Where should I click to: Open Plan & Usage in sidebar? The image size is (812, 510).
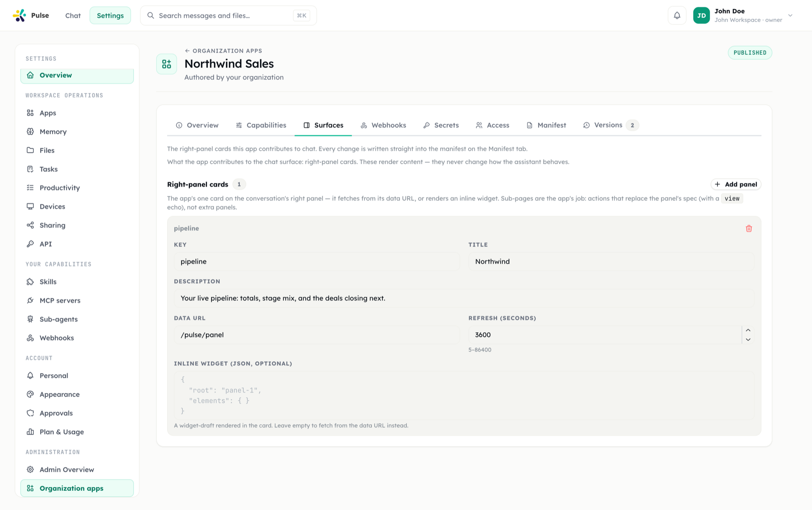coord(77,432)
